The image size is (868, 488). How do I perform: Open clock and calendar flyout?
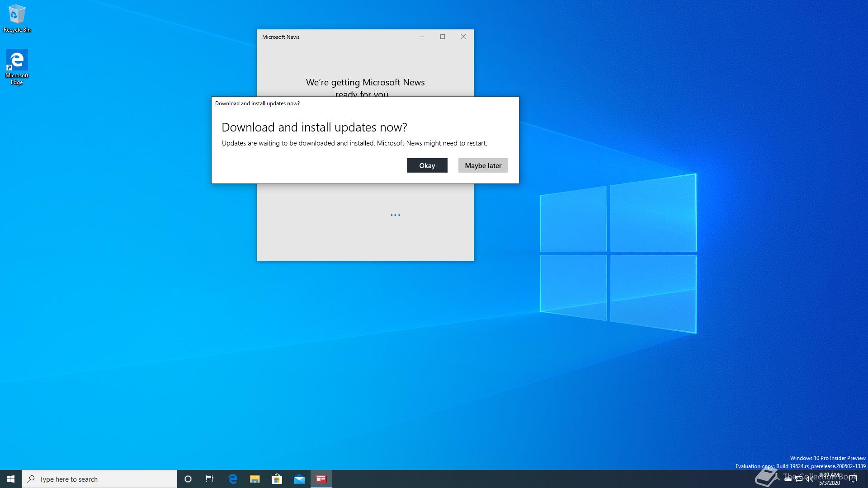830,479
